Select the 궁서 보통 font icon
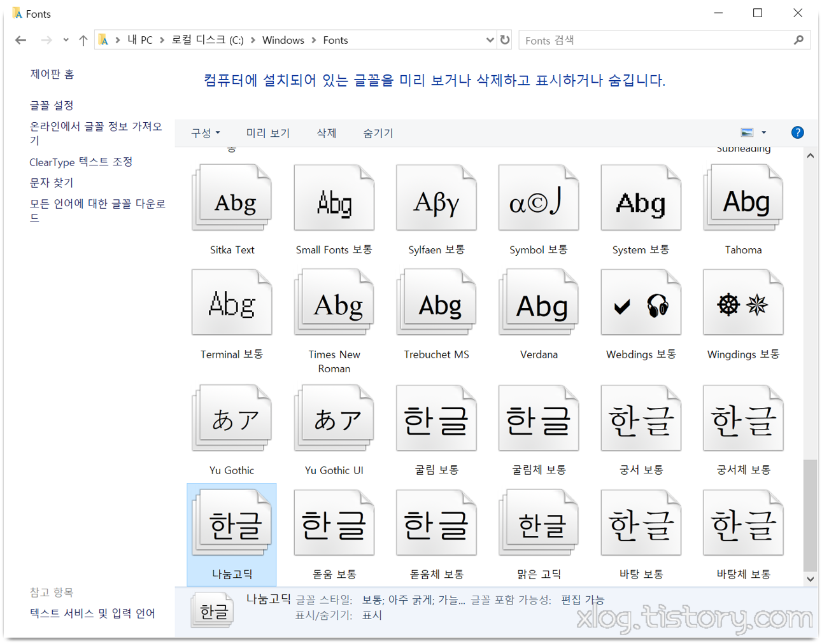Image resolution: width=822 pixels, height=644 pixels. [x=641, y=418]
